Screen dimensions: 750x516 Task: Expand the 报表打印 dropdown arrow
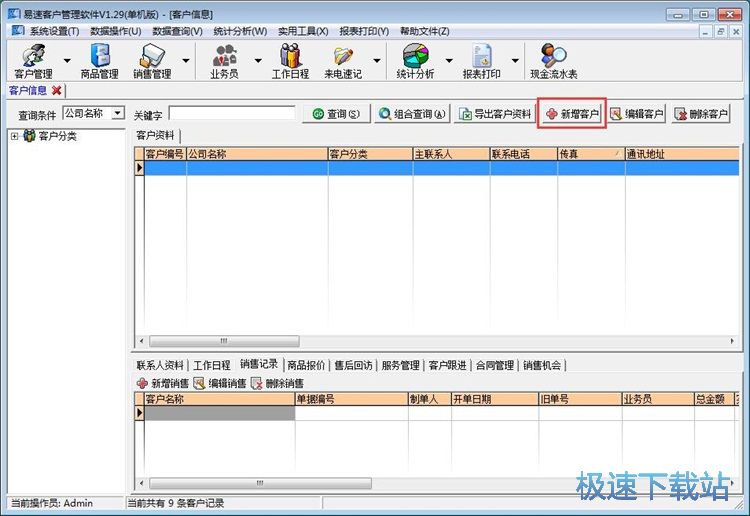tap(515, 61)
